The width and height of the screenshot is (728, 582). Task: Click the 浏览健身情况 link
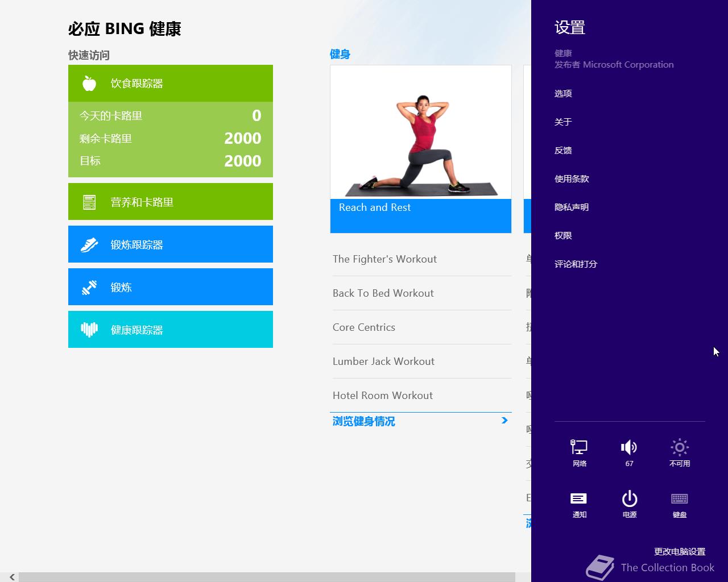coord(363,421)
